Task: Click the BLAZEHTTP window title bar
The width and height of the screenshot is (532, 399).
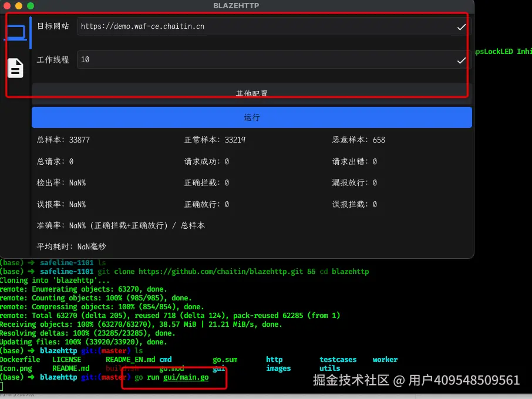Action: pos(236,6)
